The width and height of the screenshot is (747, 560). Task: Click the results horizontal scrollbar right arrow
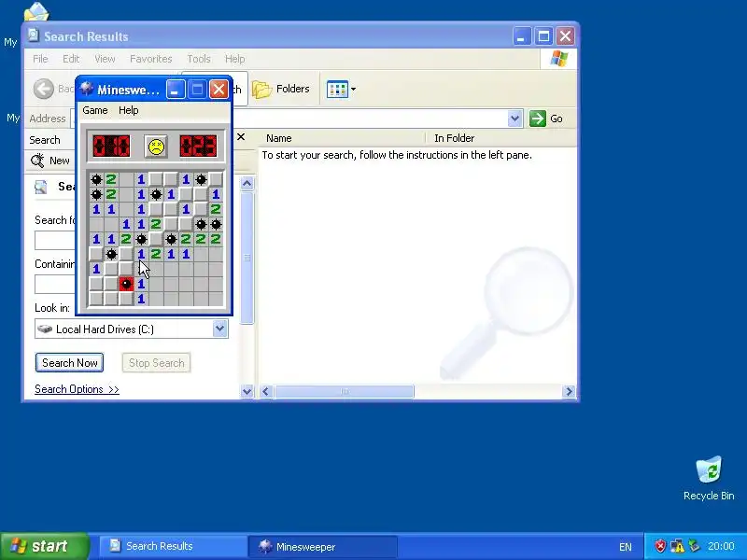point(569,391)
